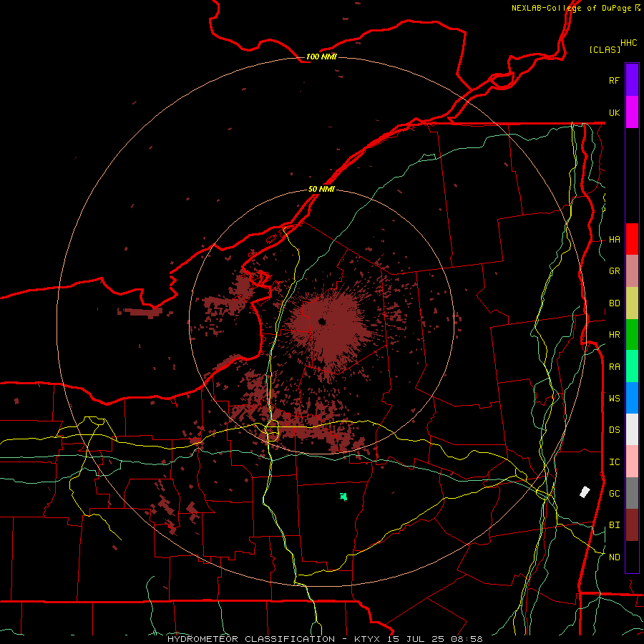
Task: Click the HA legend label
Action: click(x=615, y=239)
